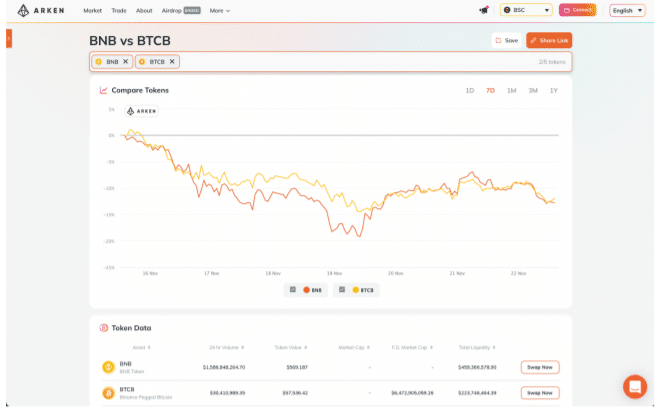Open the Market menu item
The image size is (658, 412).
coord(92,10)
